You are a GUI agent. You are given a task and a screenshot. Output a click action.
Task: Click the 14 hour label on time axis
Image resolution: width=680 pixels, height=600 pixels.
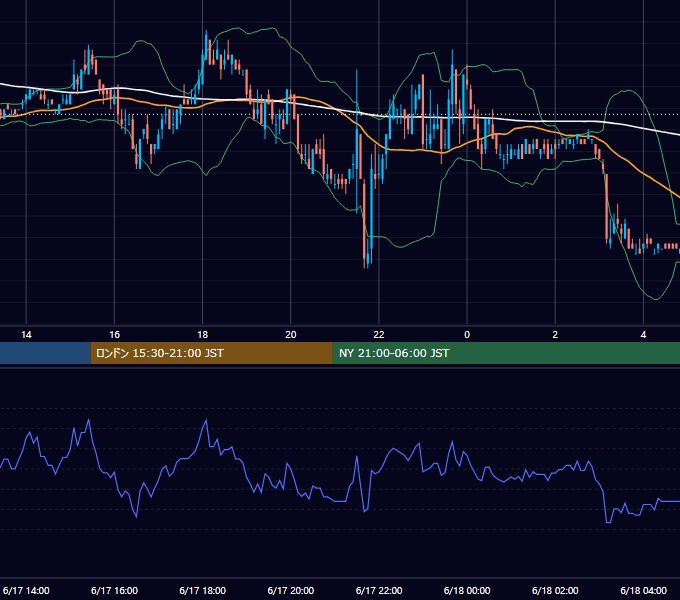pyautogui.click(x=26, y=335)
